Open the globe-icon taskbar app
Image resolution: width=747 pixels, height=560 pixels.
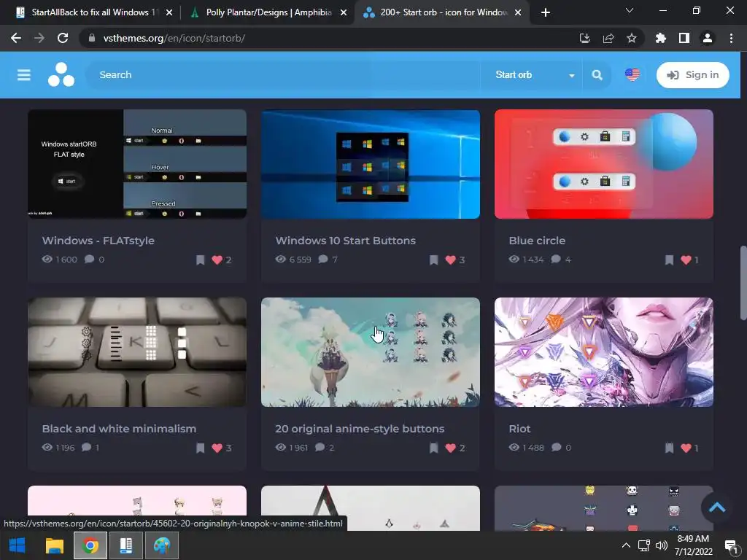[161, 545]
